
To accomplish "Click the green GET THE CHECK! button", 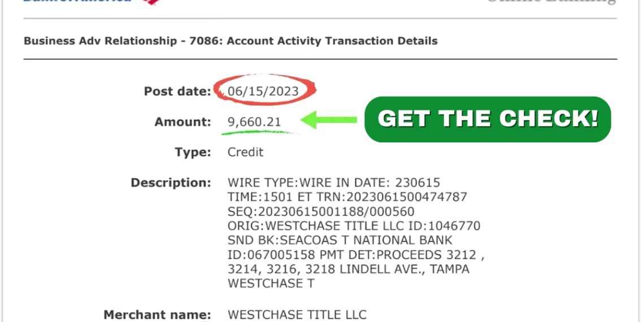I will coord(487,119).
